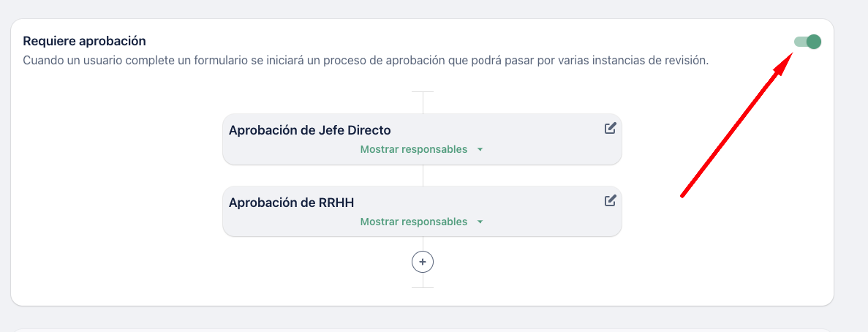The height and width of the screenshot is (332, 868).
Task: Edit the Aprobación de Jefe Directo step
Action: (611, 129)
